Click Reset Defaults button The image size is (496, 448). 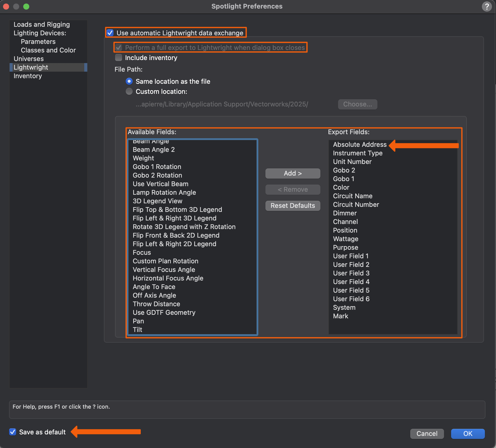coord(293,206)
